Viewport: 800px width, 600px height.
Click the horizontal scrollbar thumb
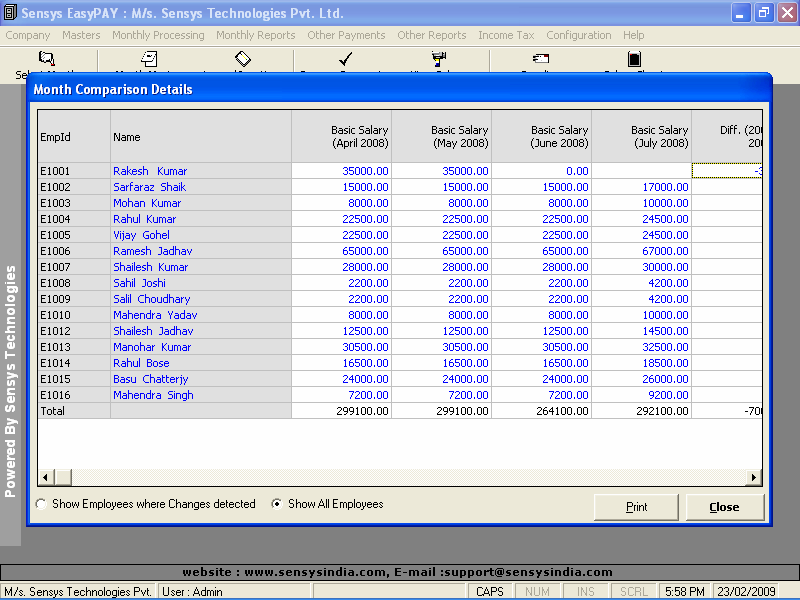(63, 478)
